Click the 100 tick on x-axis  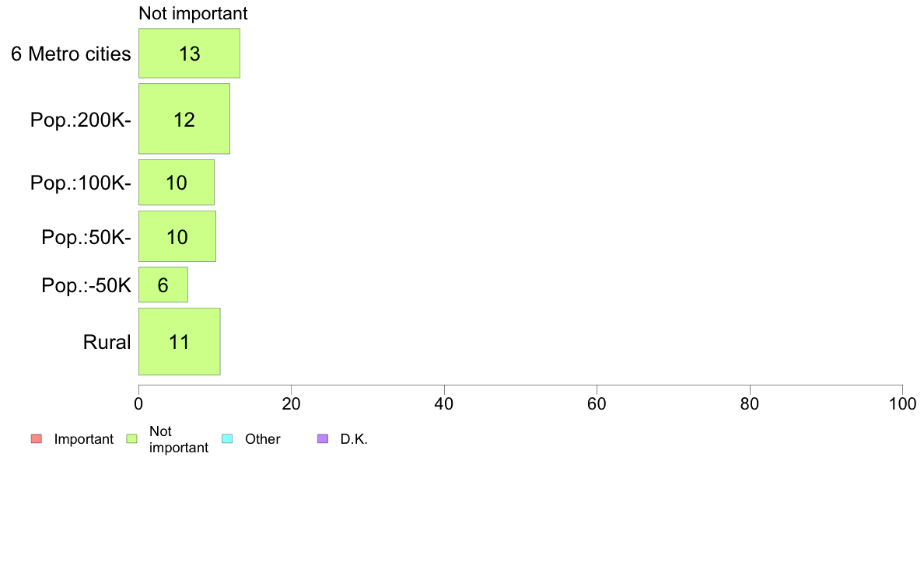click(903, 403)
